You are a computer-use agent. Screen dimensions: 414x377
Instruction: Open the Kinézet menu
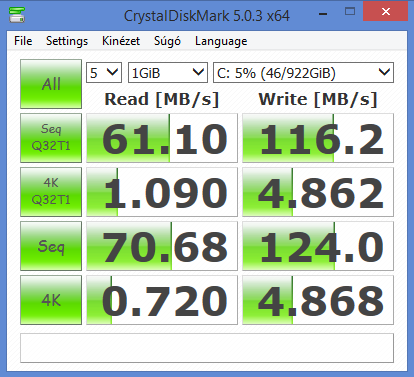pos(121,41)
